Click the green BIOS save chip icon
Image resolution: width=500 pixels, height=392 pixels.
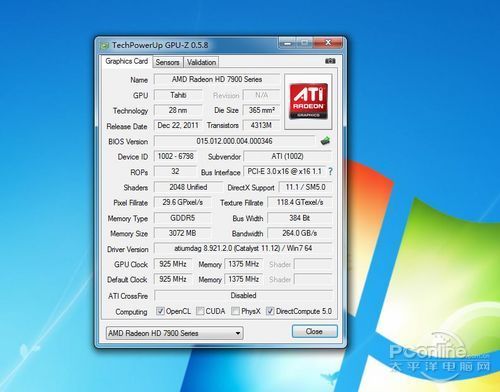pos(325,141)
